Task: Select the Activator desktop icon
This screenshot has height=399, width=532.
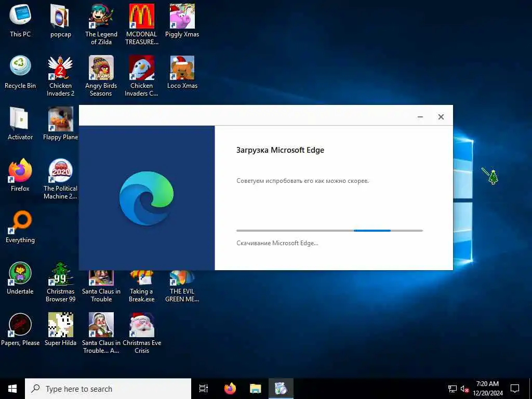Action: point(20,124)
